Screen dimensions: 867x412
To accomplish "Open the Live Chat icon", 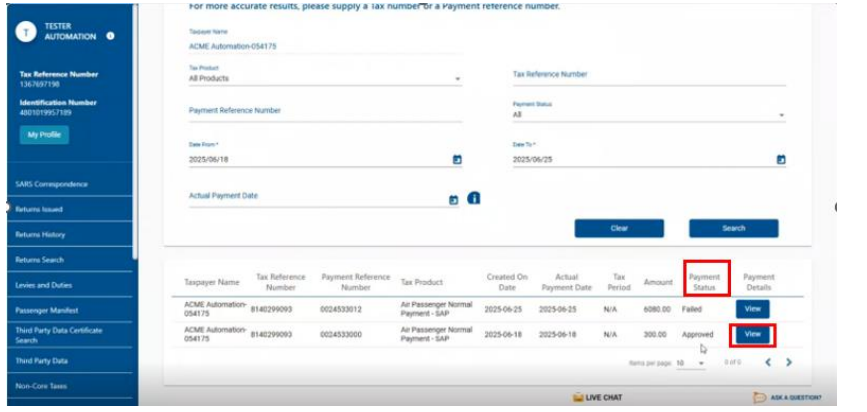I will coord(578,398).
